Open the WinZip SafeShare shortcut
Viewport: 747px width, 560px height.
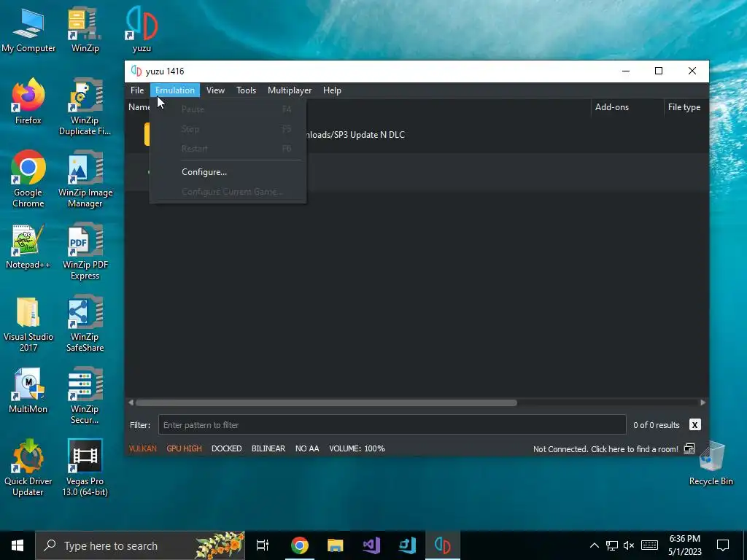pyautogui.click(x=85, y=324)
